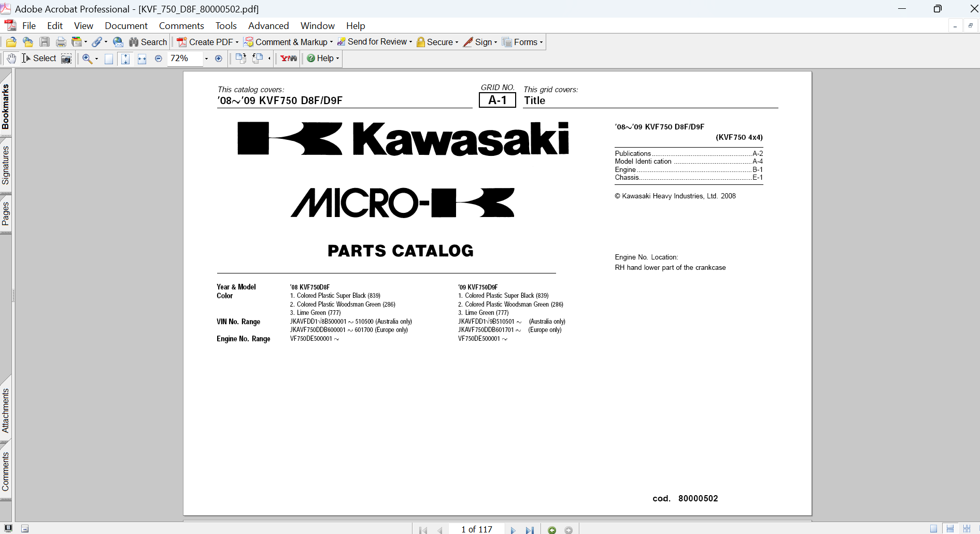Switch to continuous page layout
The width and height of the screenshot is (980, 534).
950,529
